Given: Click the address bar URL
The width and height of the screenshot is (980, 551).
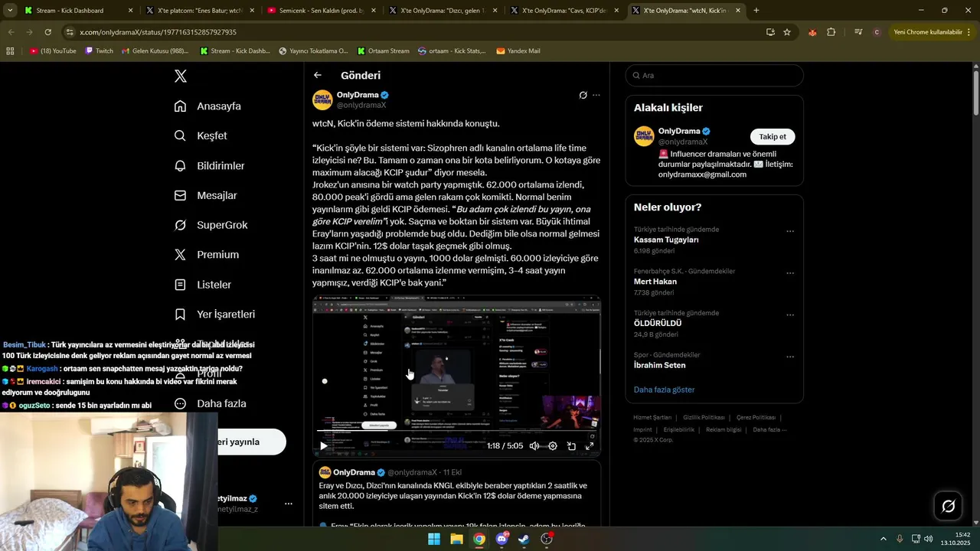Looking at the screenshot, I should pos(158,32).
